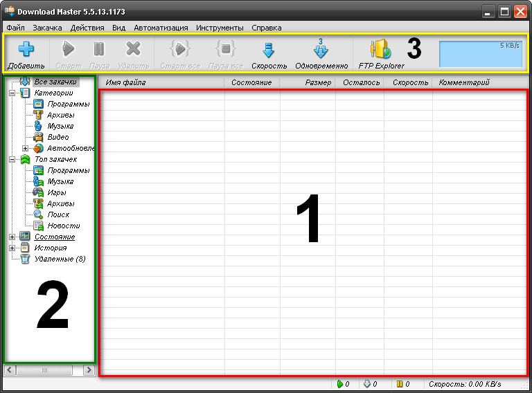Open Поиск in Топ закачек
The image size is (532, 393).
pos(58,214)
